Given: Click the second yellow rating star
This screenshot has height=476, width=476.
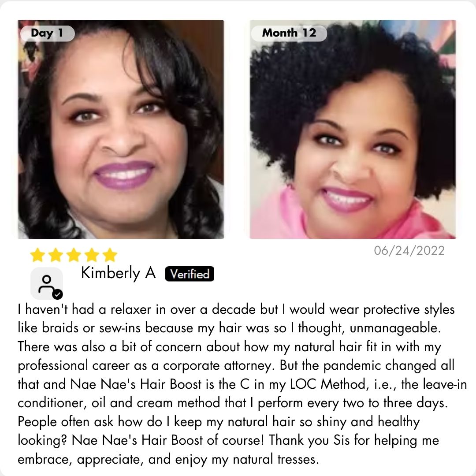Looking at the screenshot, I should [56, 255].
